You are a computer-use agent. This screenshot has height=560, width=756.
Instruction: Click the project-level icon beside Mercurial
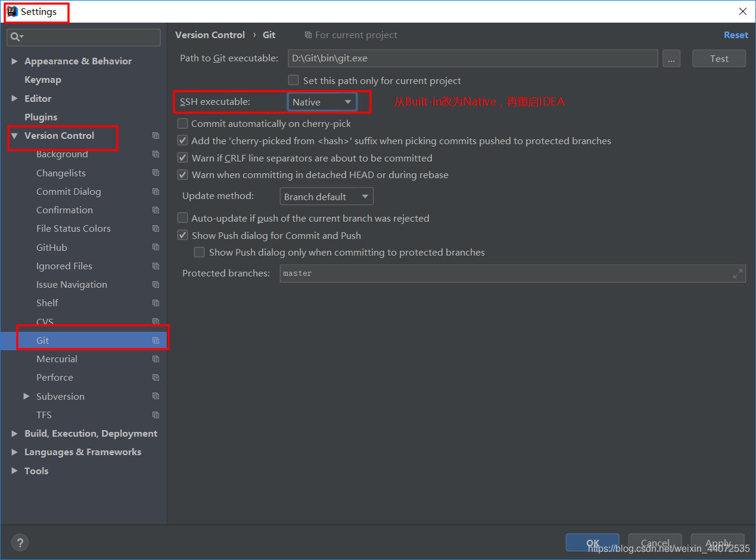[155, 359]
